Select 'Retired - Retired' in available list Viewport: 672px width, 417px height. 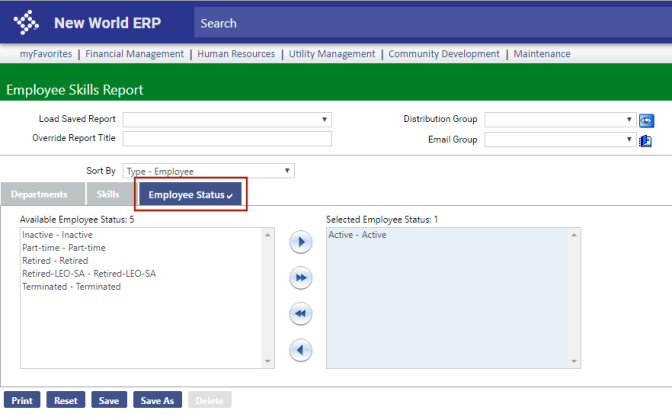tap(55, 261)
